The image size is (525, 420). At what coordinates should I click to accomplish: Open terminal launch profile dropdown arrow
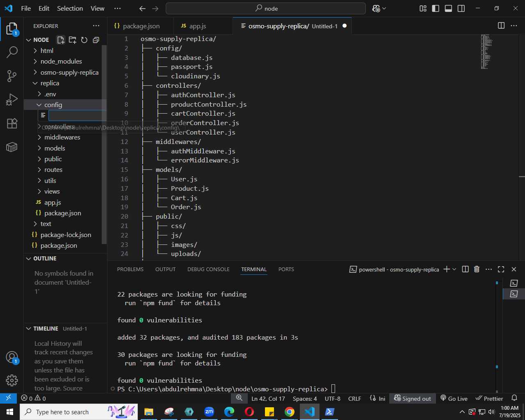point(454,269)
